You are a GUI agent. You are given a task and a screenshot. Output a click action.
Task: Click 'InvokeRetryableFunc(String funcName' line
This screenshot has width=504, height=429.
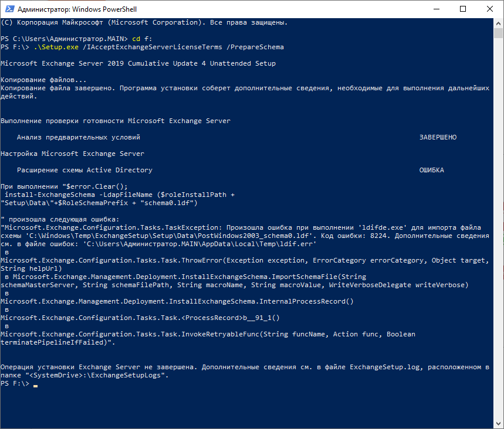pyautogui.click(x=208, y=334)
